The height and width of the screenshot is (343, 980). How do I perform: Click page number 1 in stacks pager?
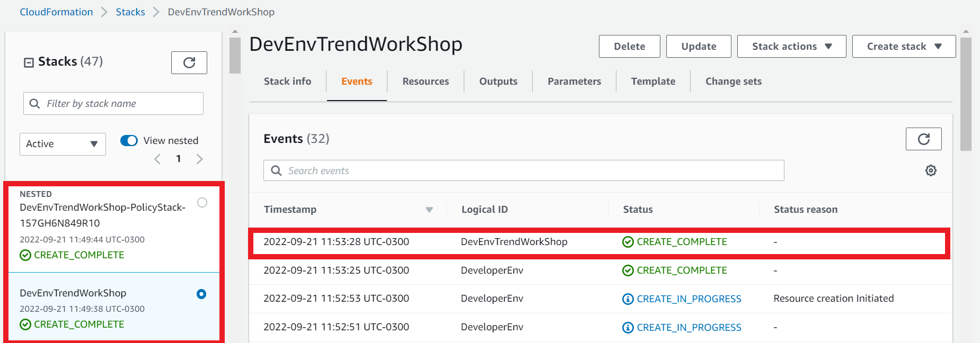pyautogui.click(x=179, y=159)
